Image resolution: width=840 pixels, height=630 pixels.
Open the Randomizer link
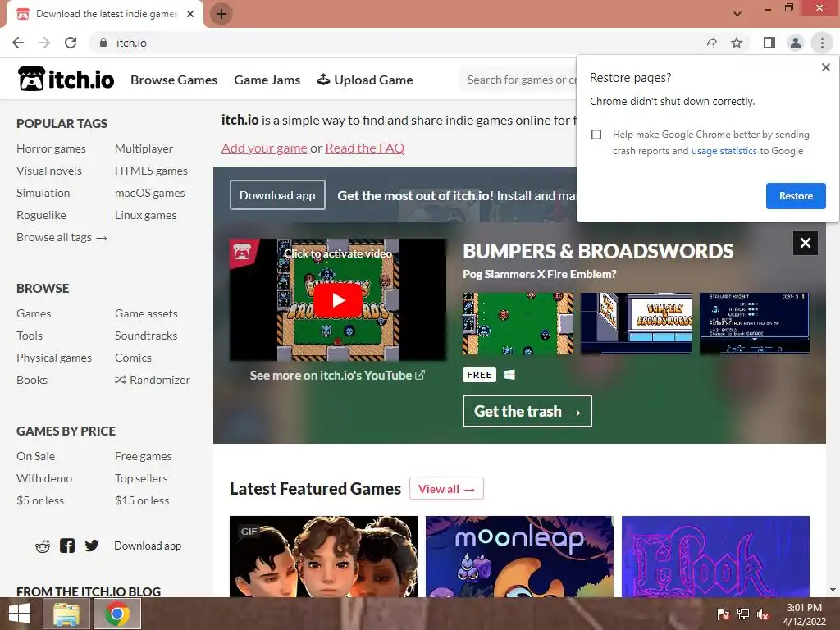point(152,380)
